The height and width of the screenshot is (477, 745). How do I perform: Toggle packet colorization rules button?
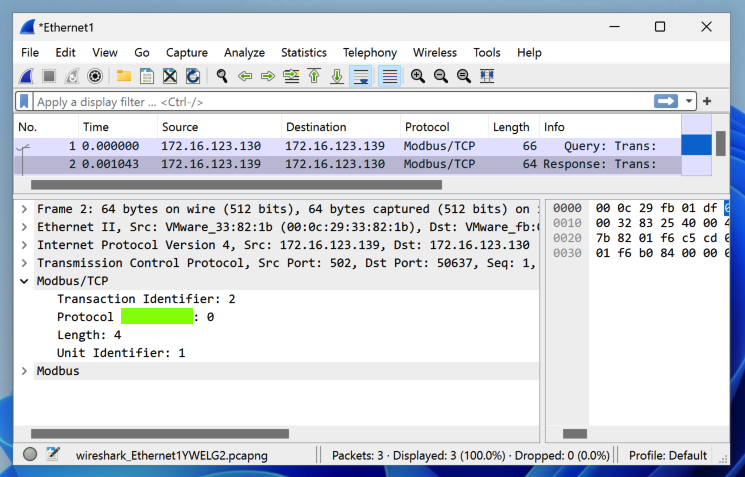[390, 76]
